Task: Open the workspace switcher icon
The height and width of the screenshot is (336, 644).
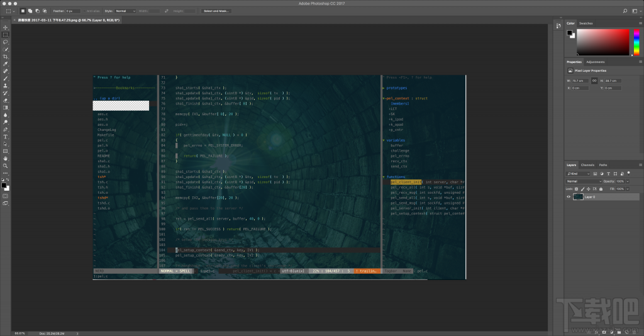Action: tap(635, 11)
